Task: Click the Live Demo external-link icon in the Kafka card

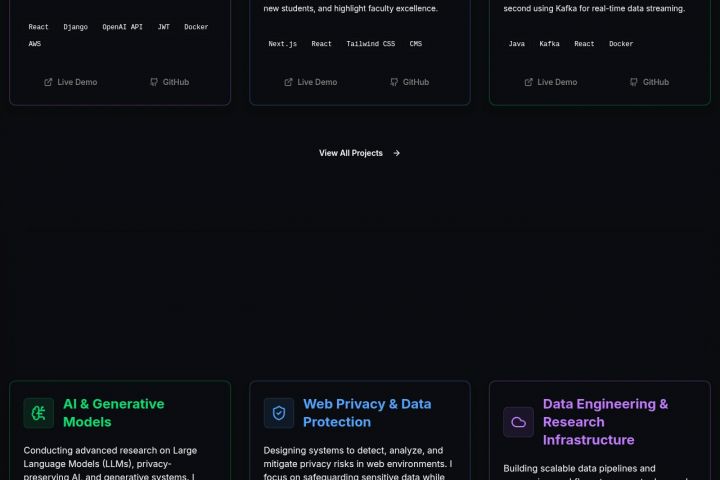Action: [528, 82]
